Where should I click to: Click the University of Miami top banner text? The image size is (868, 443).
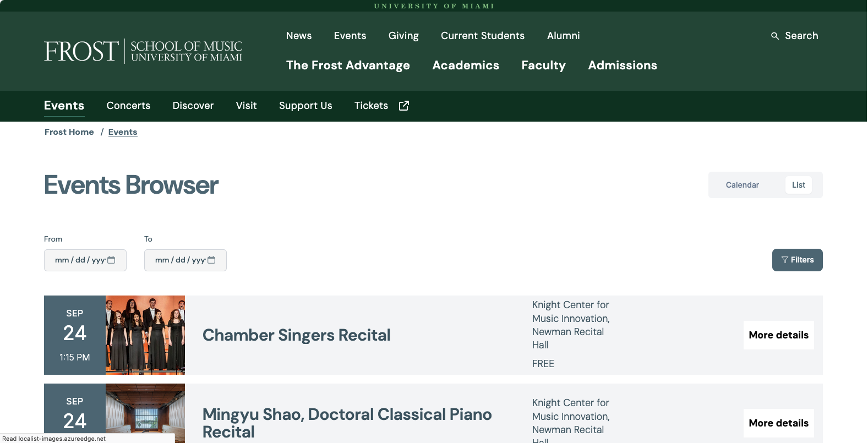[434, 6]
